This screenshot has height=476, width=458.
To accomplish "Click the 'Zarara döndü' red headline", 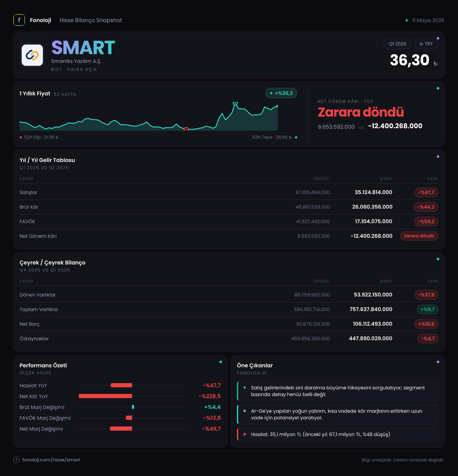I will point(361,112).
